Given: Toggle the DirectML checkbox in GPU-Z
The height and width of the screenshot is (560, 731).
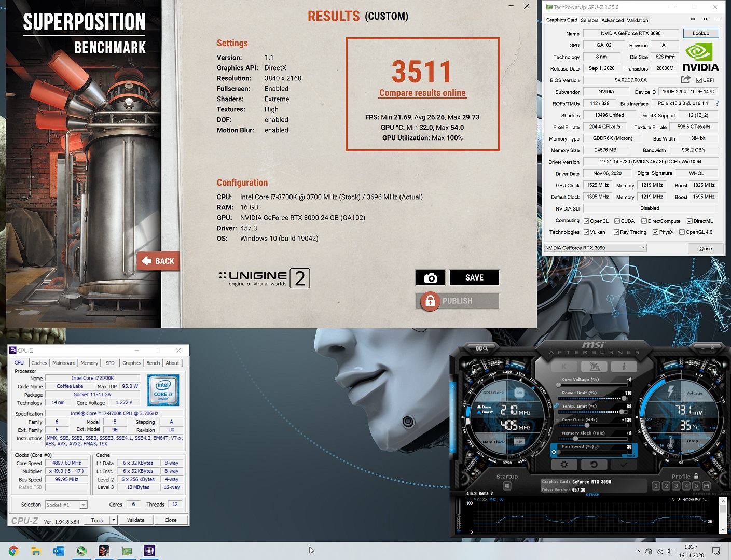Looking at the screenshot, I should pyautogui.click(x=689, y=221).
